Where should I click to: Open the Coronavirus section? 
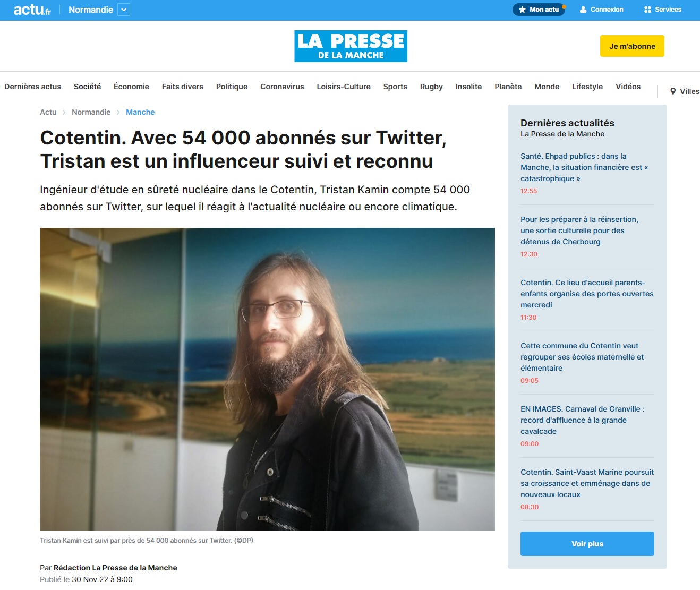coord(282,87)
